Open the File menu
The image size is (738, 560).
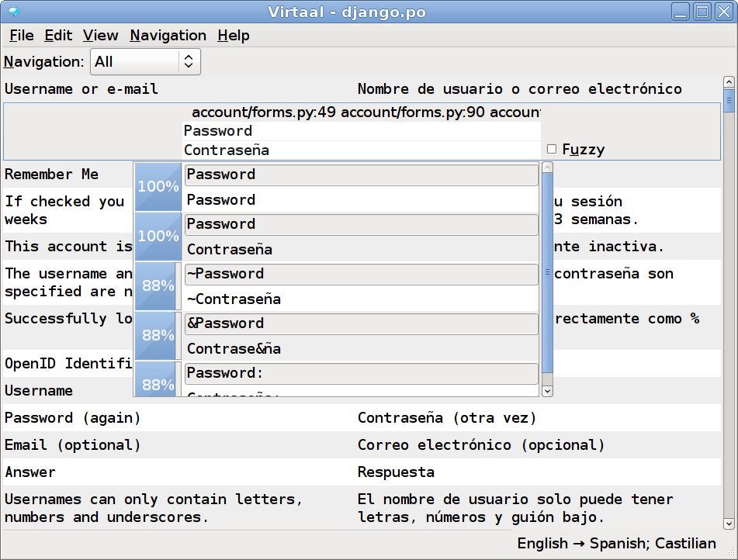[x=21, y=36]
